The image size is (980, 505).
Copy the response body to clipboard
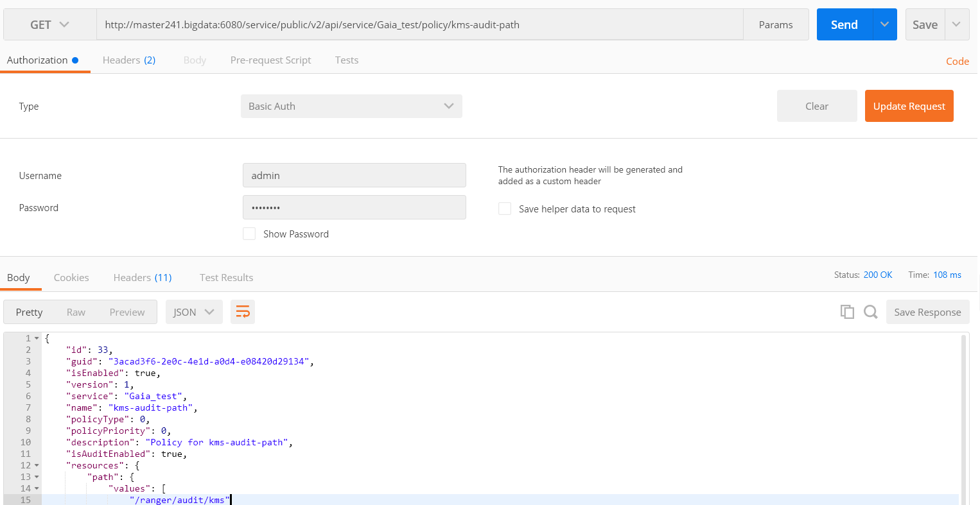tap(847, 312)
